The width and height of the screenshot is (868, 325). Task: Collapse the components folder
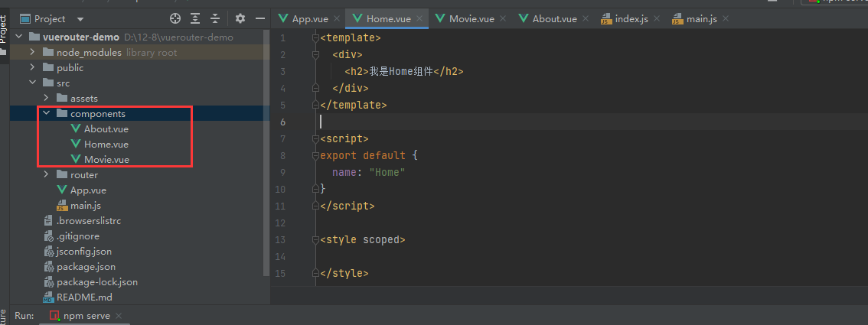click(x=46, y=113)
